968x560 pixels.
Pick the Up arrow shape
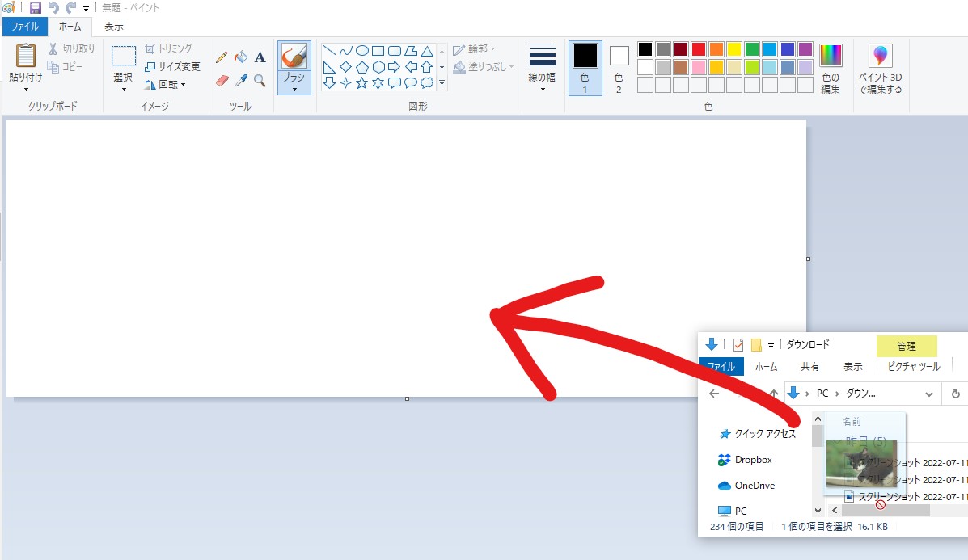427,67
